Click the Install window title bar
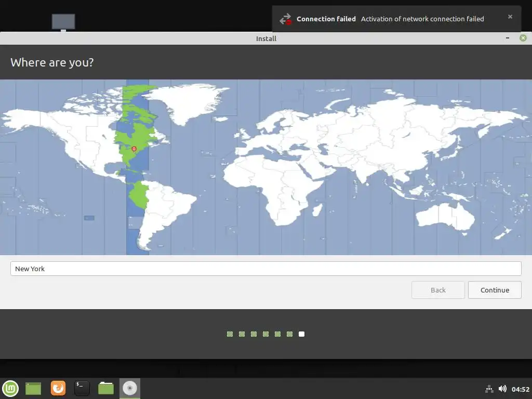The image size is (532, 399). pos(266,38)
